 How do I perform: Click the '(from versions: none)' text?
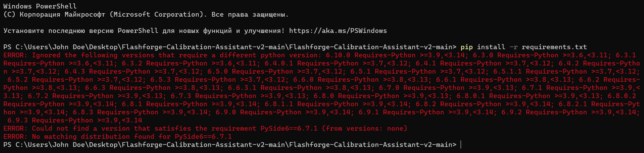tap(364, 129)
